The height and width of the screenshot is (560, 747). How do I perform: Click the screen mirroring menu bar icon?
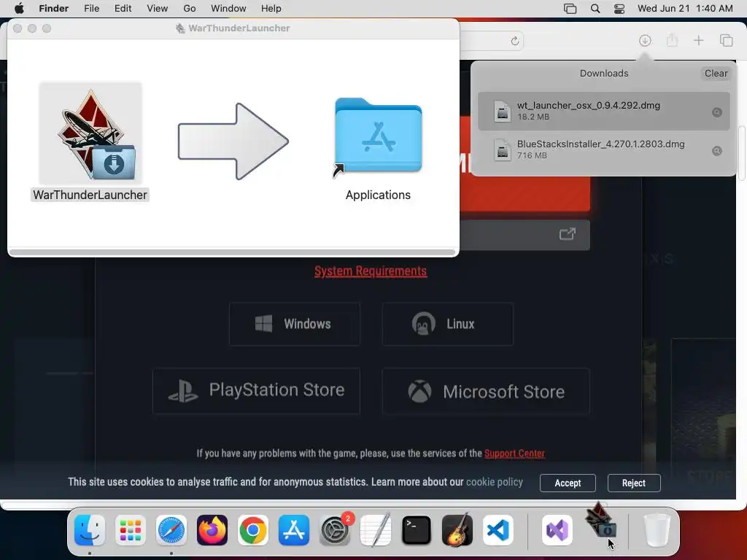tap(570, 9)
